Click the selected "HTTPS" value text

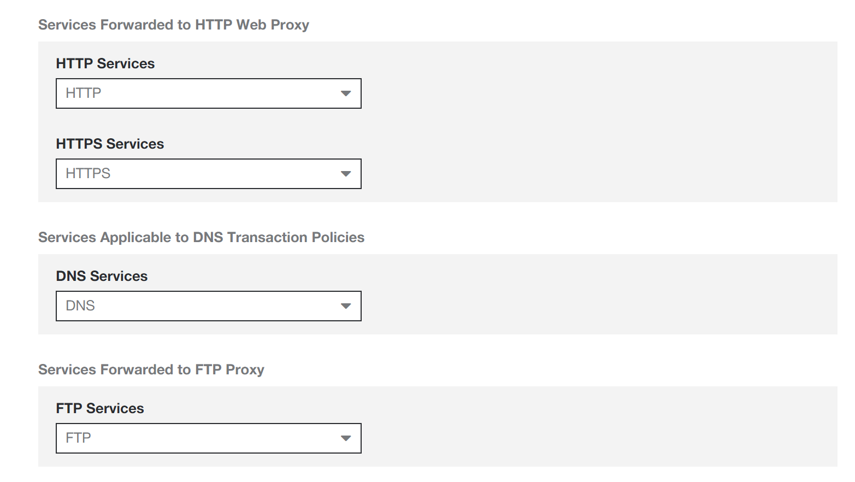coord(88,174)
